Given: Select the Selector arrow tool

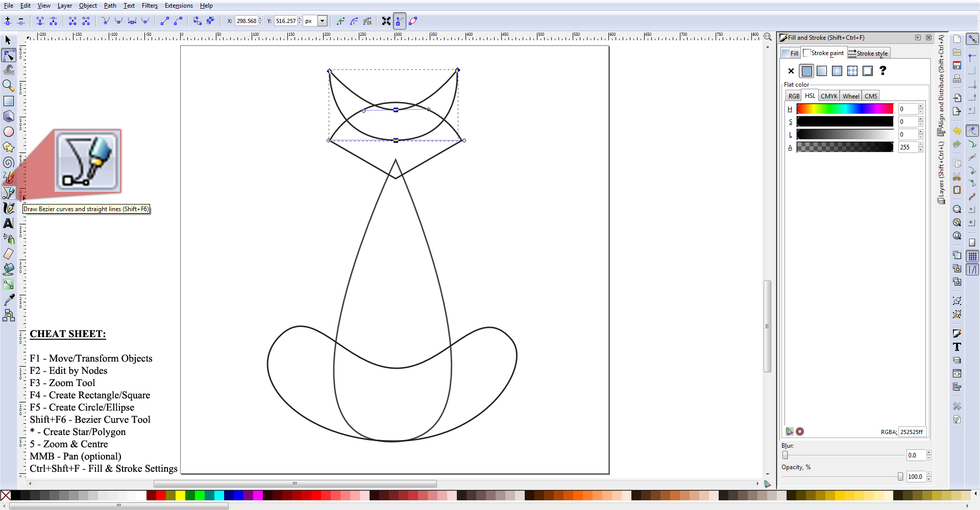Looking at the screenshot, I should (x=8, y=40).
